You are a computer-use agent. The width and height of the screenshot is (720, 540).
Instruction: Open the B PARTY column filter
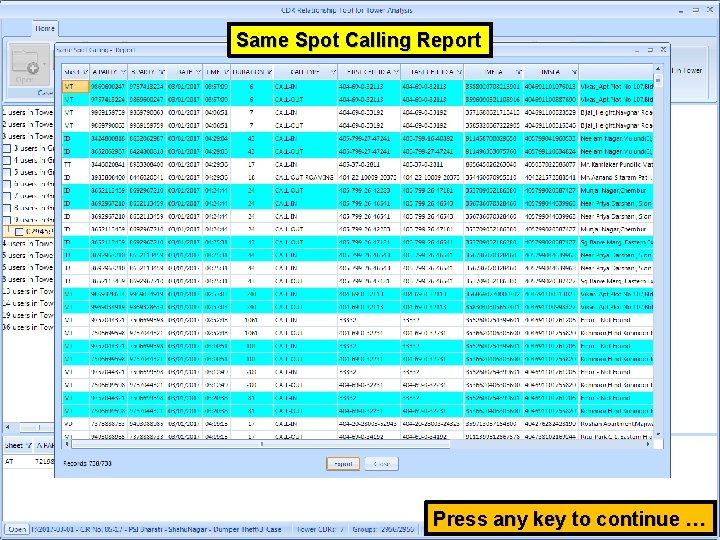[x=162, y=72]
